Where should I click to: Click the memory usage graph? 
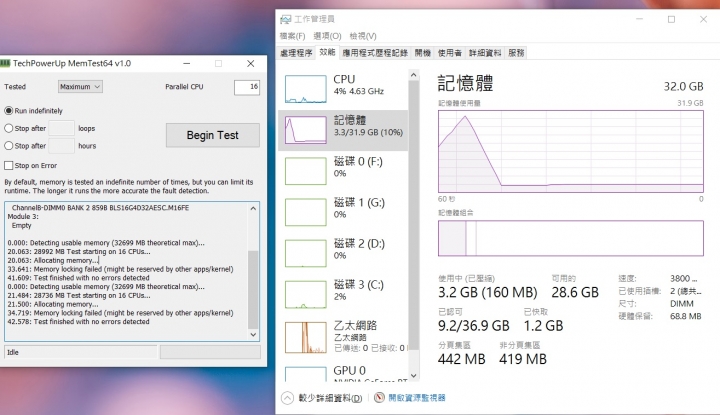(x=571, y=151)
